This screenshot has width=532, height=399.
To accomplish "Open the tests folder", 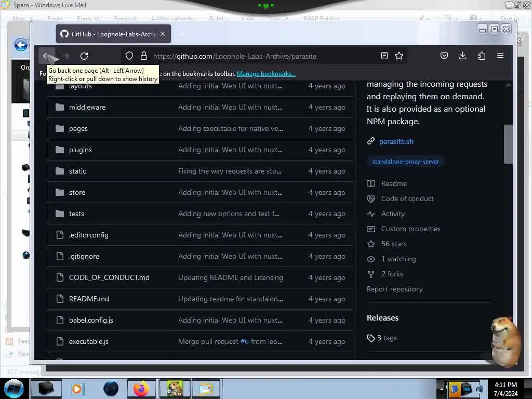I will point(76,214).
